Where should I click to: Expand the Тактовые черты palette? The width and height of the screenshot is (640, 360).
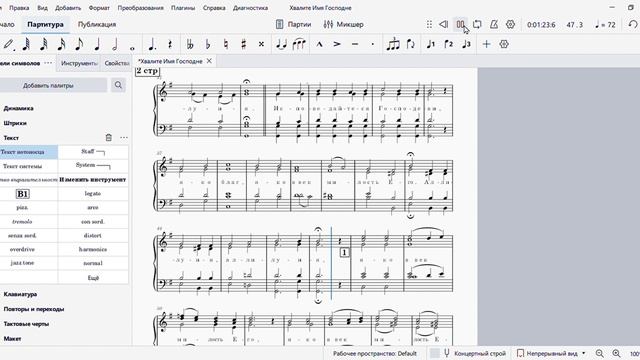26,324
